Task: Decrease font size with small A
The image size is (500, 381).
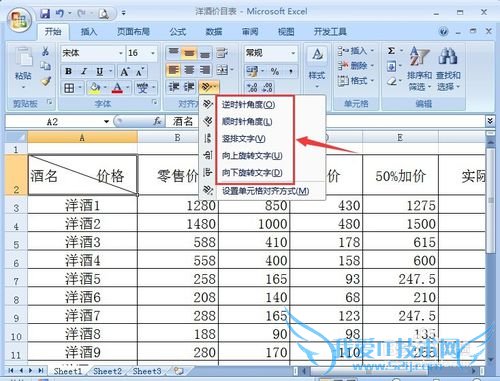Action: coord(140,71)
